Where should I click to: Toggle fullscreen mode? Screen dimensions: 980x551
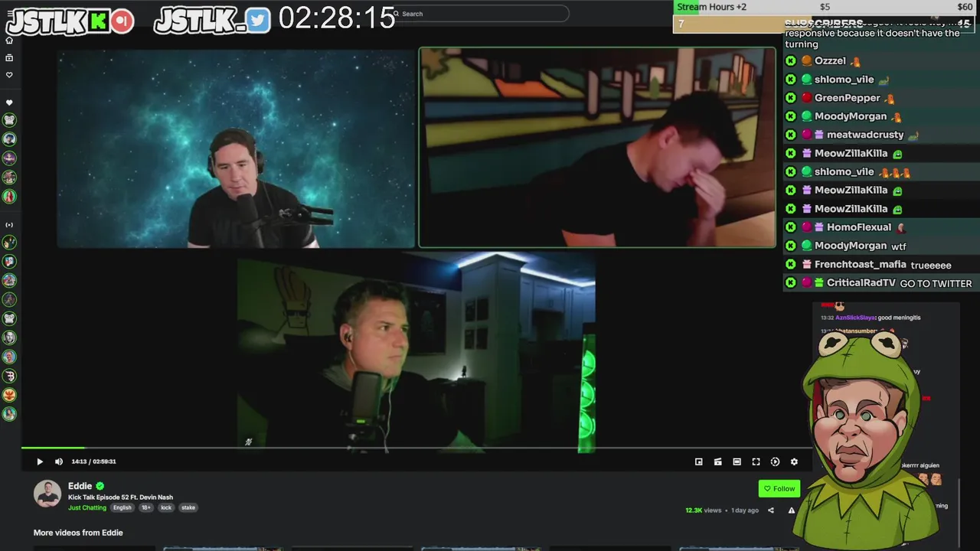click(x=756, y=461)
